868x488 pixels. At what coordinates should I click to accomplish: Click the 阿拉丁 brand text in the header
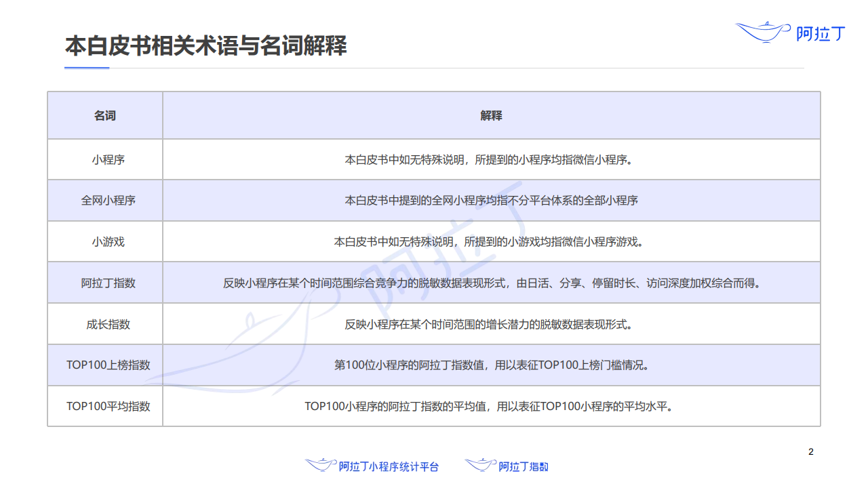tap(821, 33)
